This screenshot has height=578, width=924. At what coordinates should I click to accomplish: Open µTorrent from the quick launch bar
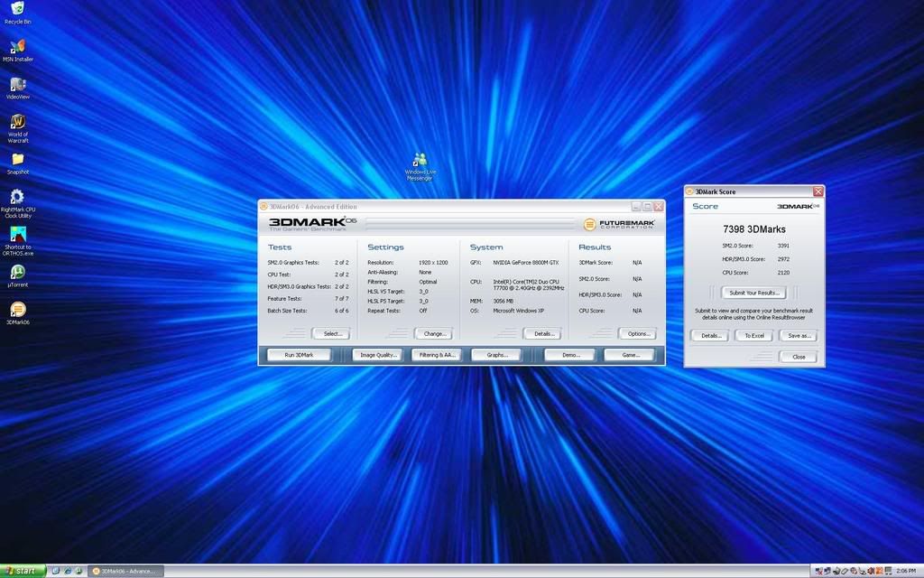coord(79,571)
